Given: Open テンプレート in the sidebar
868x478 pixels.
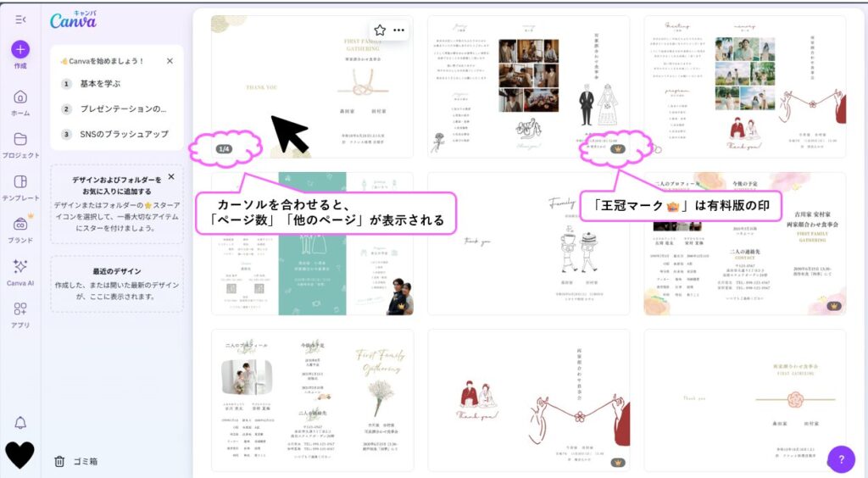Looking at the screenshot, I should click(20, 182).
